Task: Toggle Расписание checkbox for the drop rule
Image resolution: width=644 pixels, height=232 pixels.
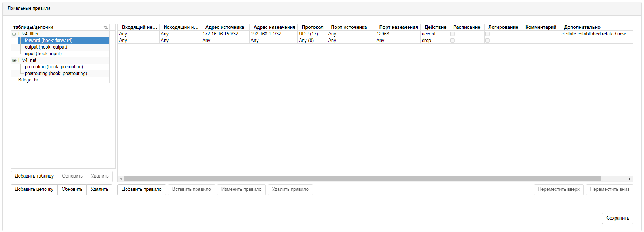Action: coord(452,41)
